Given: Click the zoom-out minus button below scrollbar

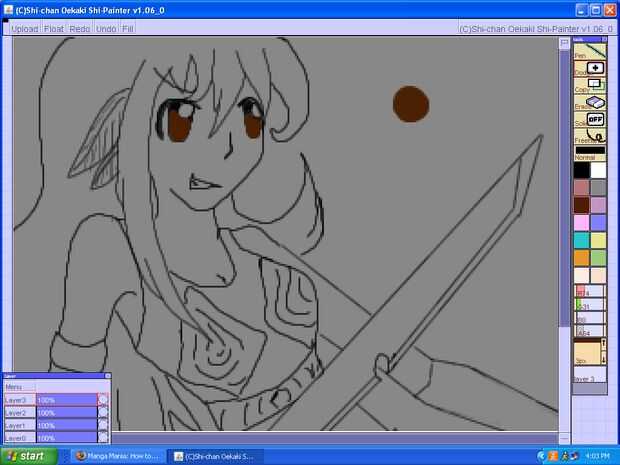Looking at the screenshot, I should click(x=564, y=438).
